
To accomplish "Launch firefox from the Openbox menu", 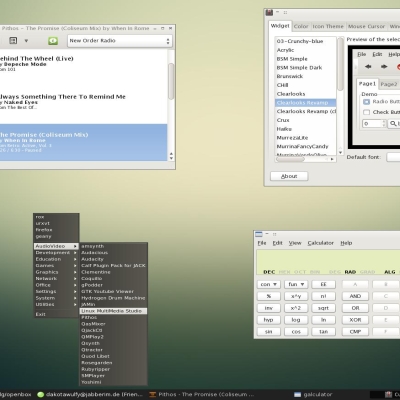I will (x=56, y=230).
